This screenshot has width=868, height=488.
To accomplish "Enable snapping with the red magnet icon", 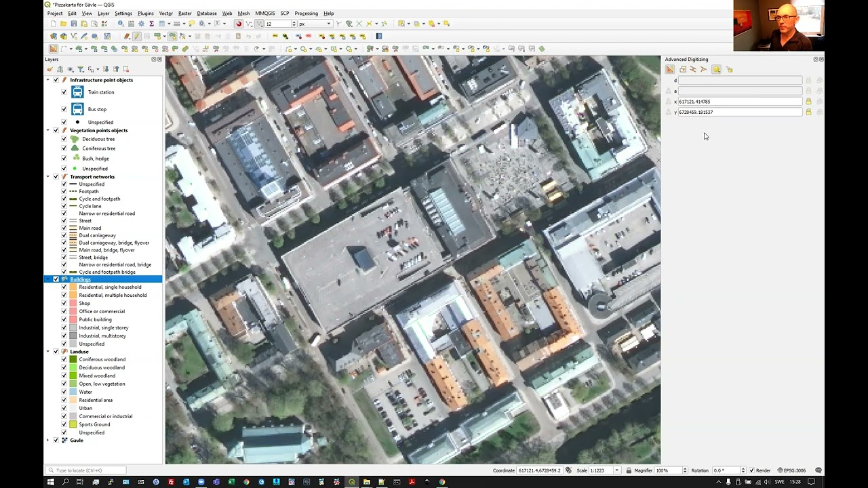I will [239, 24].
